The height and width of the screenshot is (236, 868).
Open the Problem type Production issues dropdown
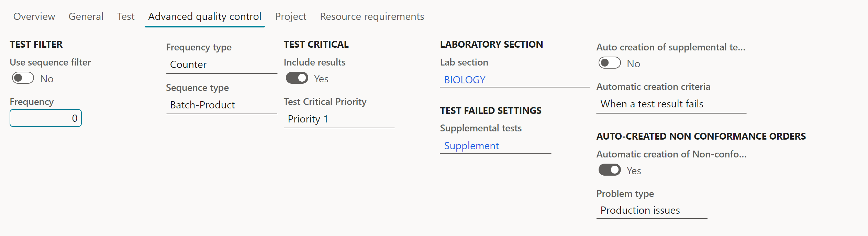[652, 211]
